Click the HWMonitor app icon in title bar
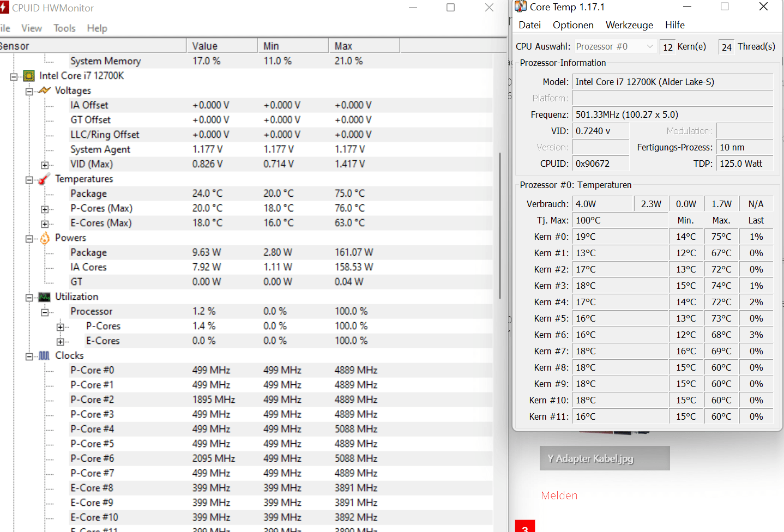This screenshot has height=532, width=784. click(x=4, y=7)
